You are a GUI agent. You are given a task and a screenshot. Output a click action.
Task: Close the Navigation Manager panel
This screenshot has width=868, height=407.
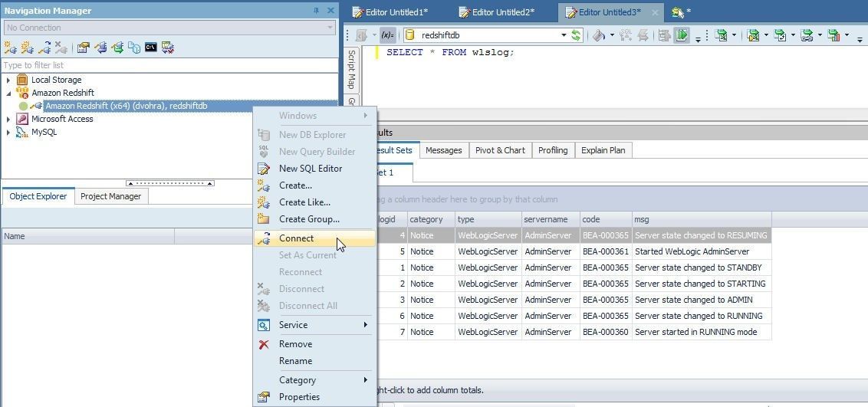click(x=331, y=11)
